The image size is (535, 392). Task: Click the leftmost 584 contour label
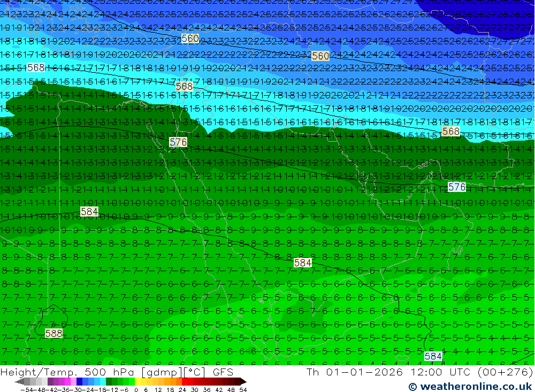click(x=89, y=212)
